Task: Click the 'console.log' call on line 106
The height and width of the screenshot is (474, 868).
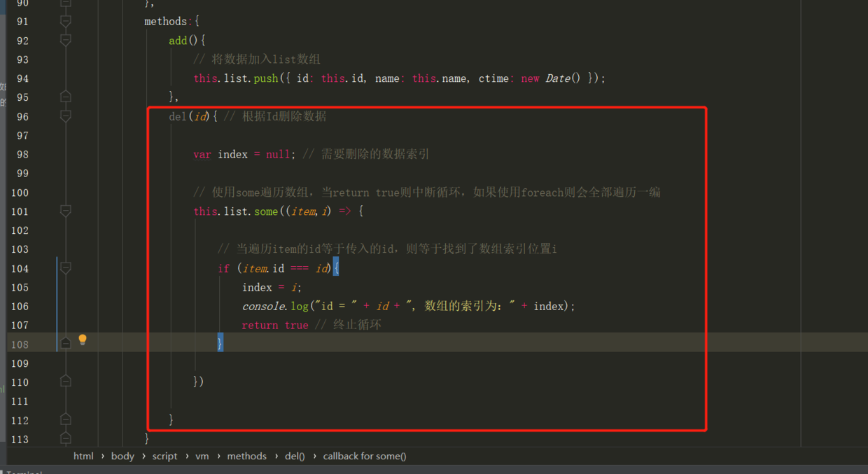Action: pos(409,306)
